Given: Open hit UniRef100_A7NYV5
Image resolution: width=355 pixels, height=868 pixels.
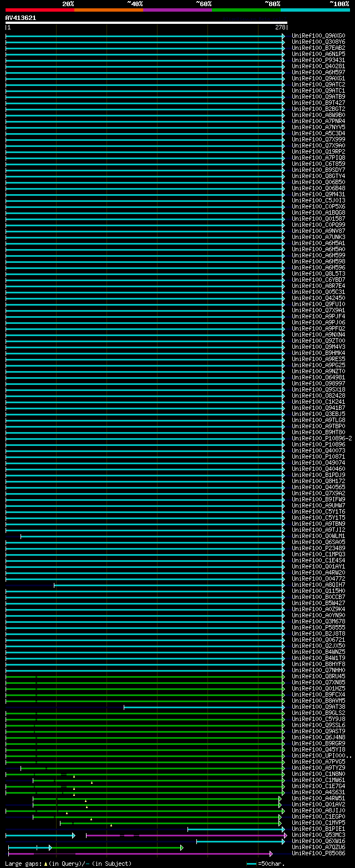Looking at the screenshot, I should (318, 127).
